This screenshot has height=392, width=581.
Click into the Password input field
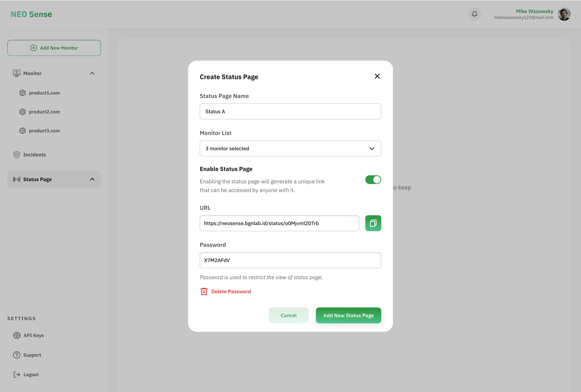(290, 260)
